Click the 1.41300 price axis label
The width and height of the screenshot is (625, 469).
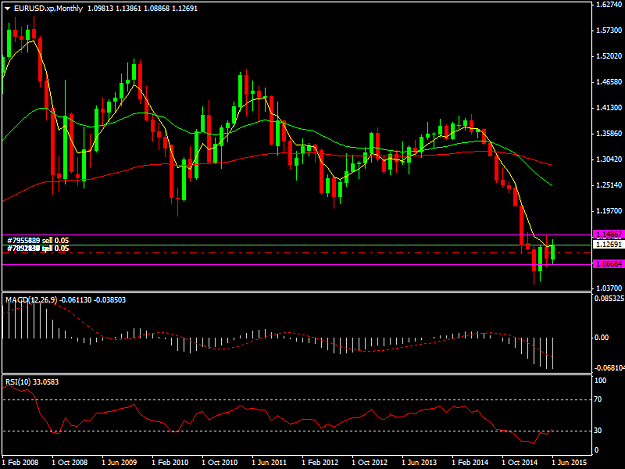pyautogui.click(x=609, y=108)
